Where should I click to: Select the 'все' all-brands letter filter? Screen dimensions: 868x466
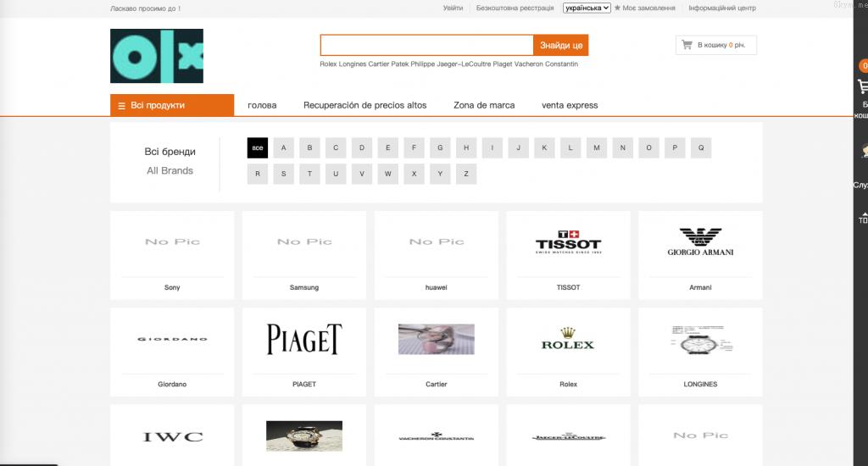coord(258,147)
